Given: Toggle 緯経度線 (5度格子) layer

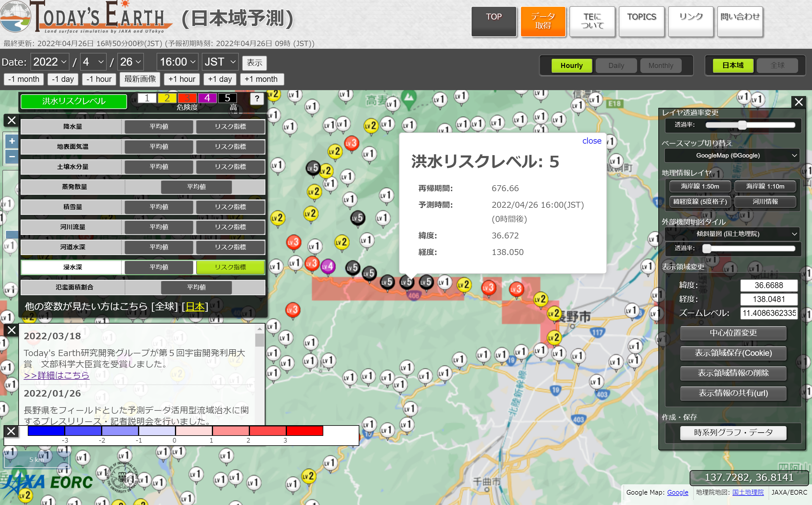Looking at the screenshot, I should pyautogui.click(x=700, y=202).
